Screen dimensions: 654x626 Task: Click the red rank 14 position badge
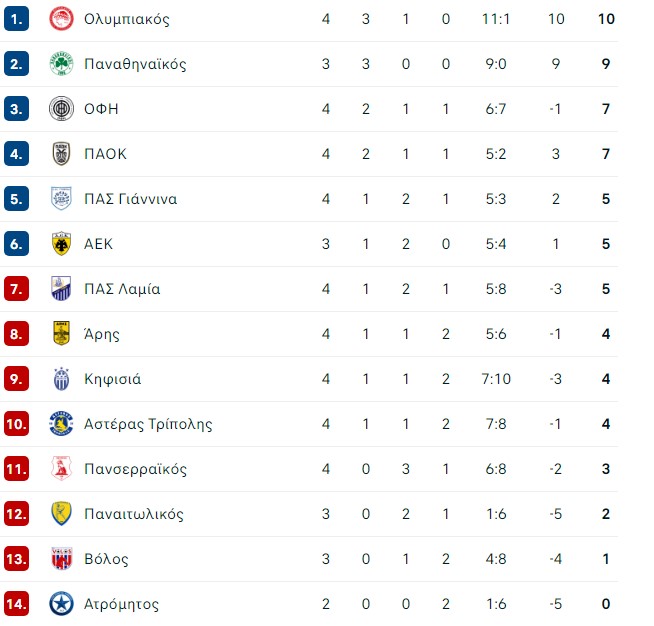pos(16,604)
